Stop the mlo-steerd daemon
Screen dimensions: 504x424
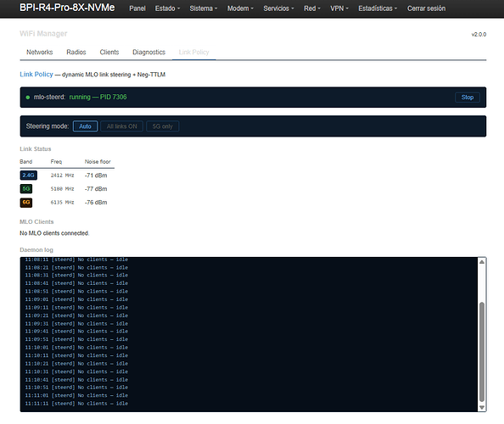[x=468, y=98]
